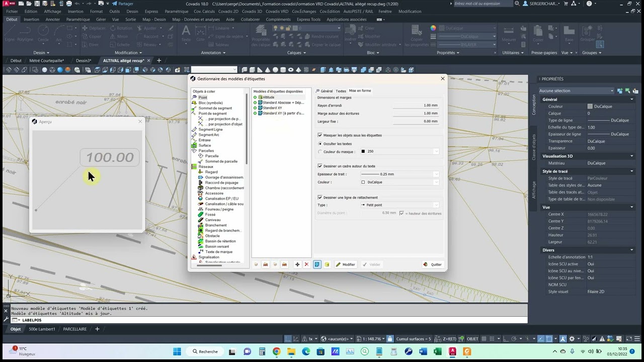Select Point in Objets à coter

[203, 97]
